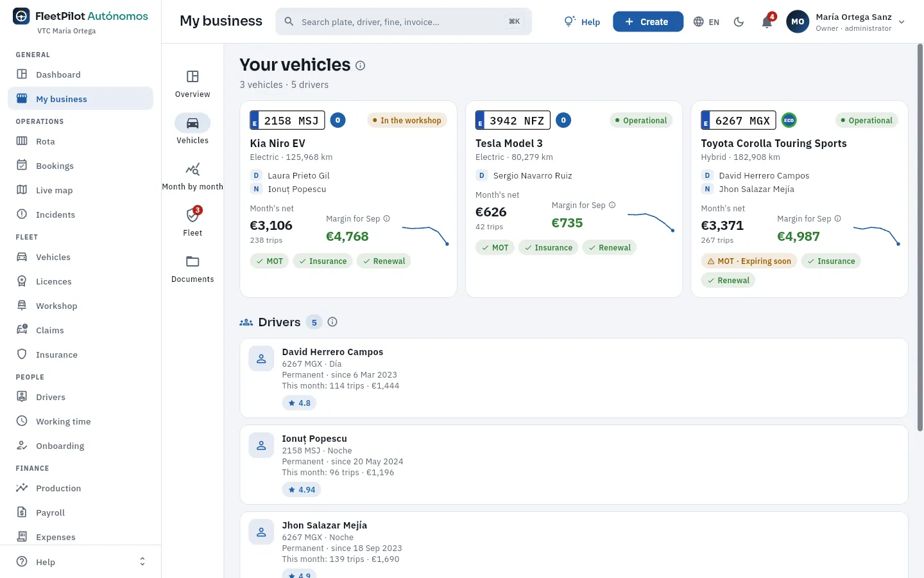Show info icon next to Drivers heading

[332, 322]
